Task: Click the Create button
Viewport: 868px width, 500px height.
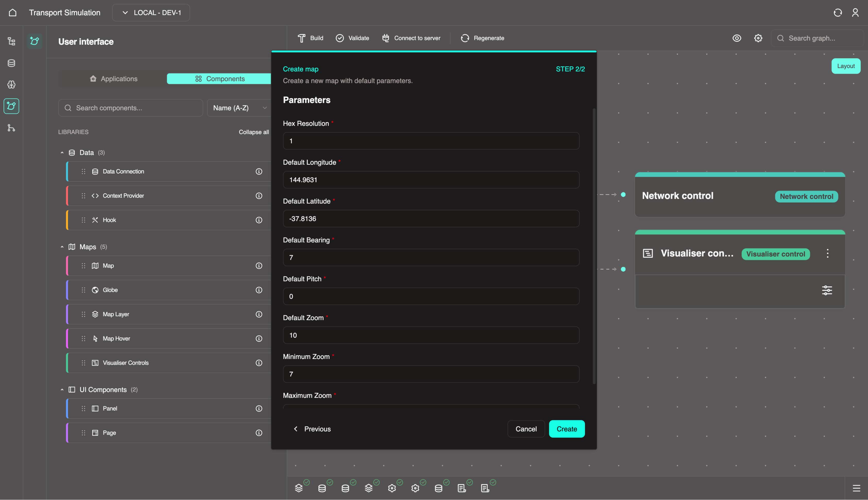Action: 566,429
